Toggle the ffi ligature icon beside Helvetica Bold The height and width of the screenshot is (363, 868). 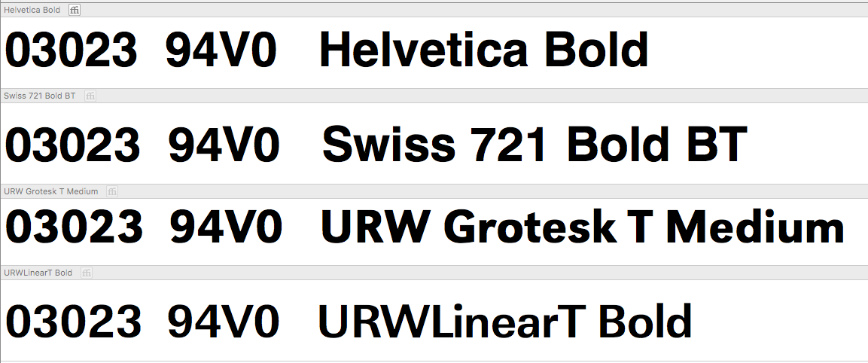[x=75, y=10]
